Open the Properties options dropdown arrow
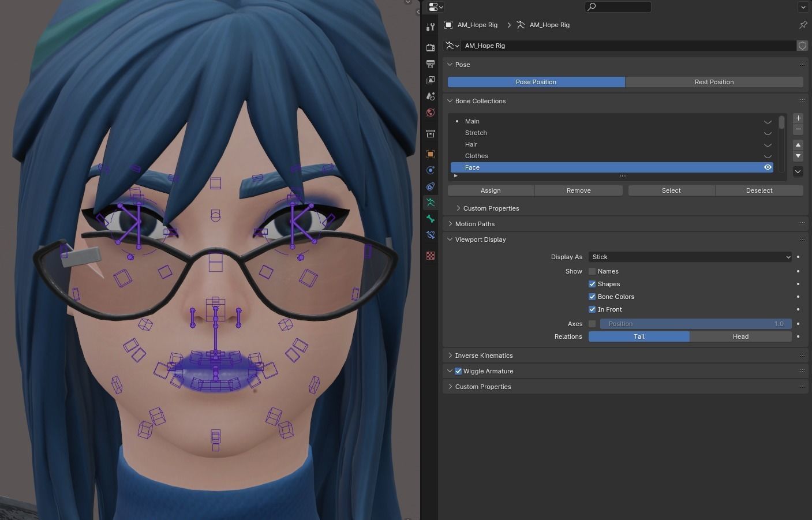The height and width of the screenshot is (520, 812). (x=803, y=7)
